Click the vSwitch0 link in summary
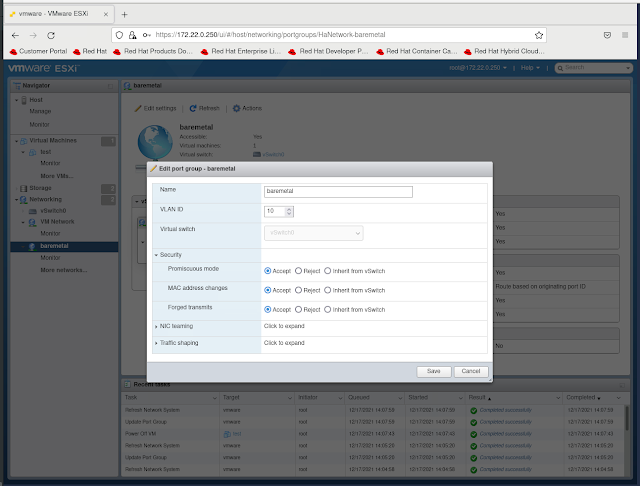This screenshot has height=486, width=640. (273, 155)
